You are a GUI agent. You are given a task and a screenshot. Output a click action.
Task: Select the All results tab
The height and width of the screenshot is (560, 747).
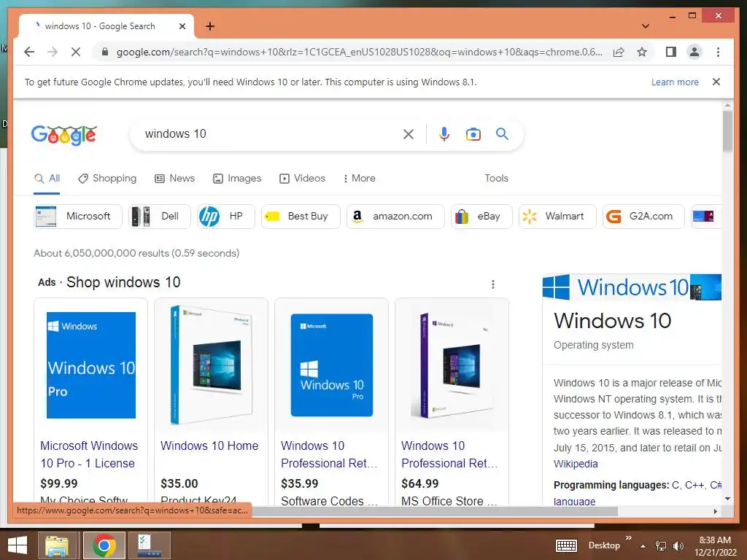pos(47,179)
